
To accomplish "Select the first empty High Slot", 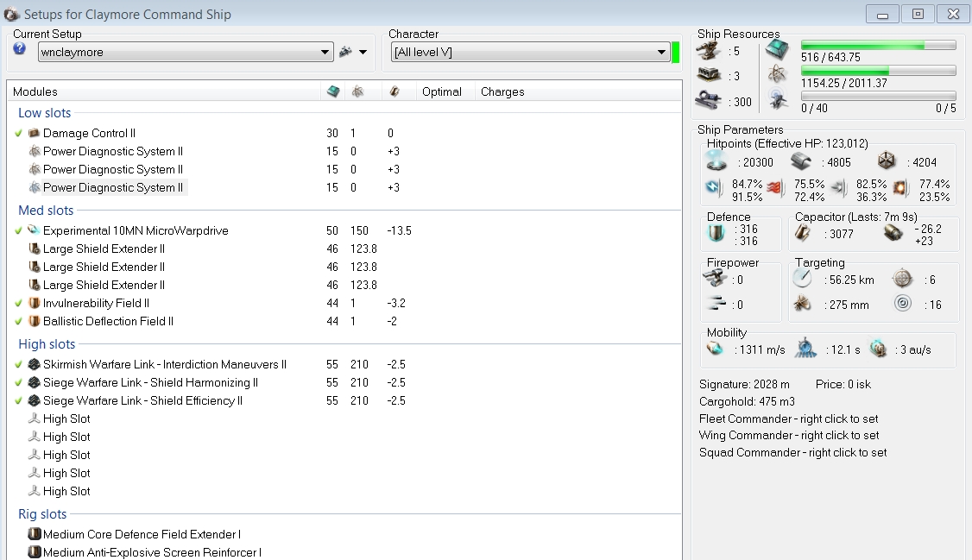I will [x=66, y=418].
